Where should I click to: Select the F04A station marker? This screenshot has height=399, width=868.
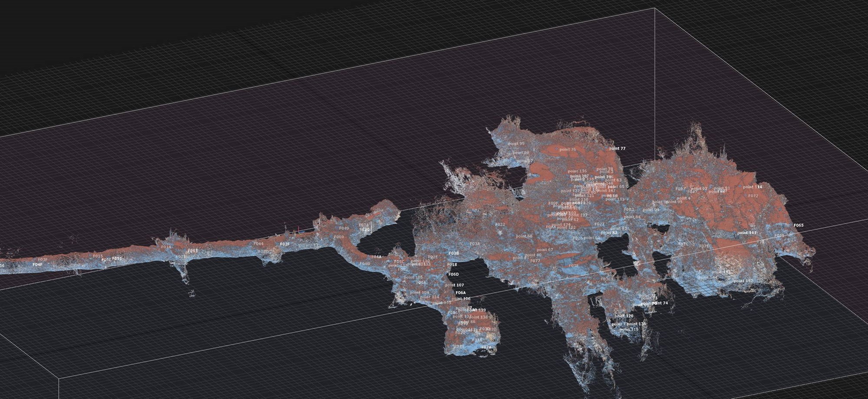(x=376, y=257)
